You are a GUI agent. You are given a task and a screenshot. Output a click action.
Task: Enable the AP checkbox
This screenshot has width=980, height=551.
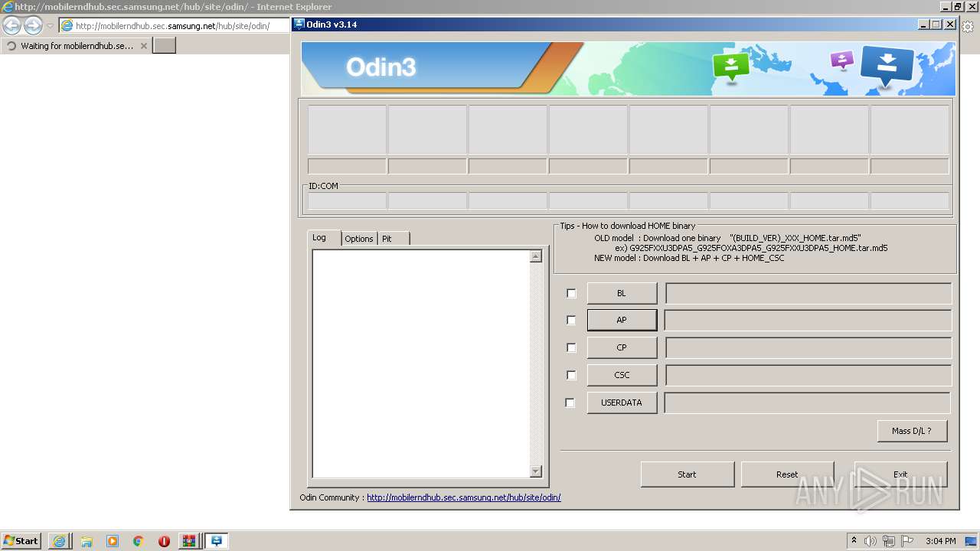click(x=571, y=320)
